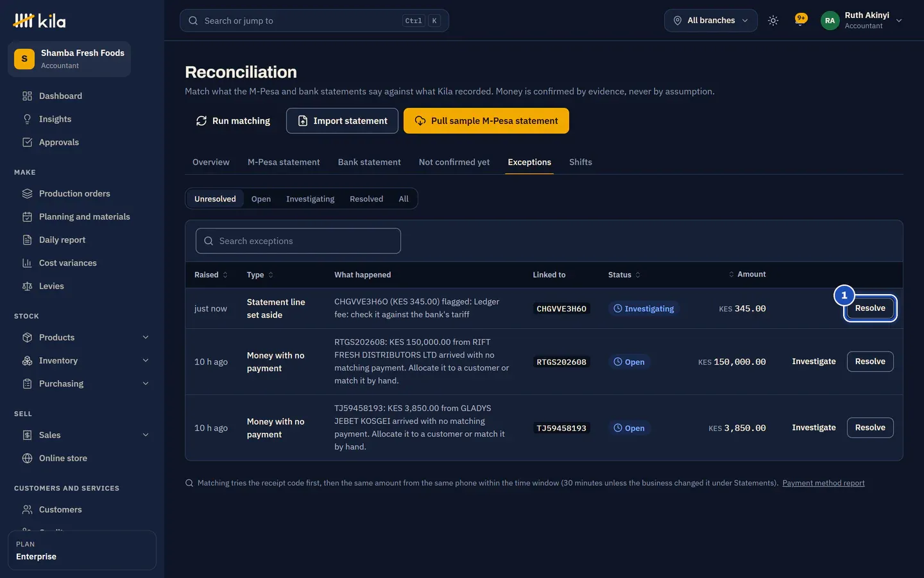Viewport: 924px width, 578px height.
Task: Select the Unresolved filter
Action: (215, 199)
